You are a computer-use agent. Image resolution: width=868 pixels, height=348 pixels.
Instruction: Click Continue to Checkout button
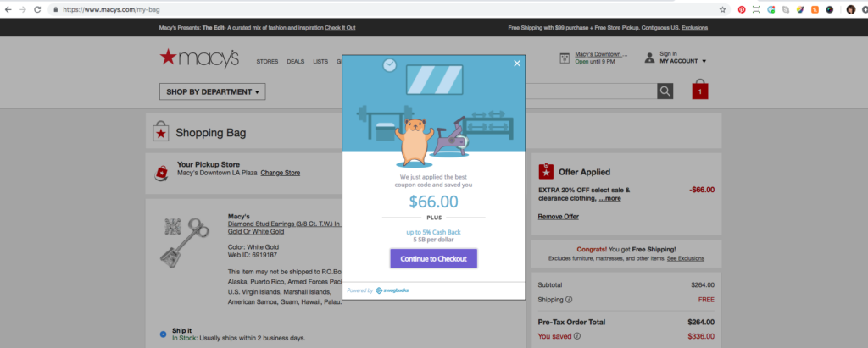(433, 259)
